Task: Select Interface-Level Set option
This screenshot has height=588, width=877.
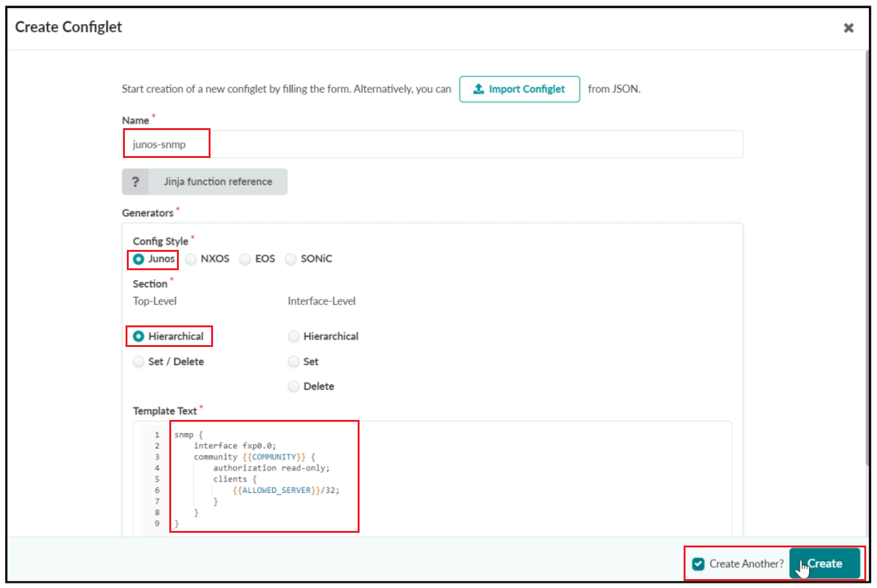Action: [294, 362]
